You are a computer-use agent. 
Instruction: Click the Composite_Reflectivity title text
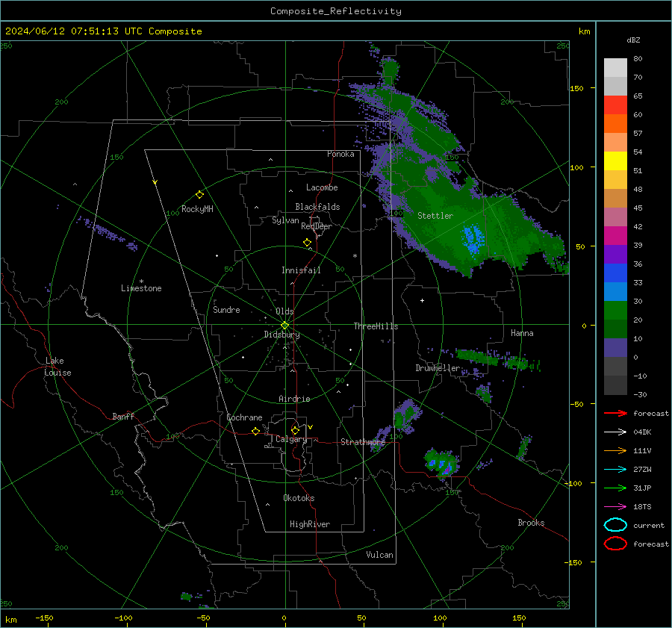pos(336,11)
